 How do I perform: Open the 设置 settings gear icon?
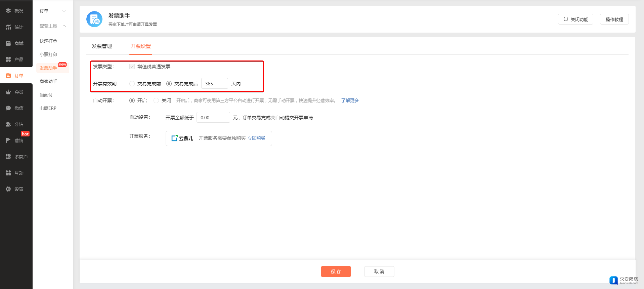[8, 189]
